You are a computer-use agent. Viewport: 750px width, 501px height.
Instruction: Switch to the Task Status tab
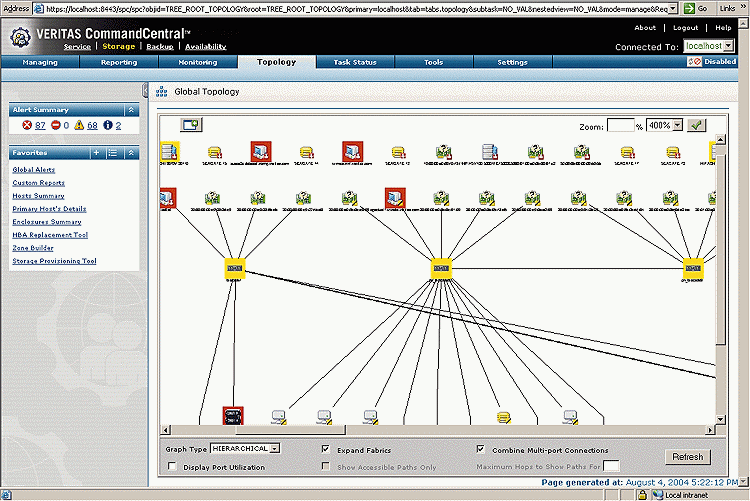click(x=355, y=62)
